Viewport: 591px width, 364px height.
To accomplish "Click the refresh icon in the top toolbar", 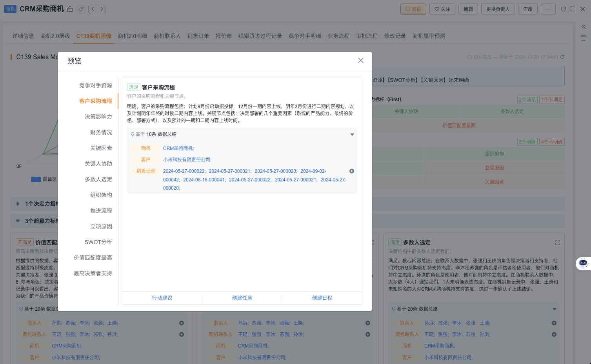I will pos(564,9).
